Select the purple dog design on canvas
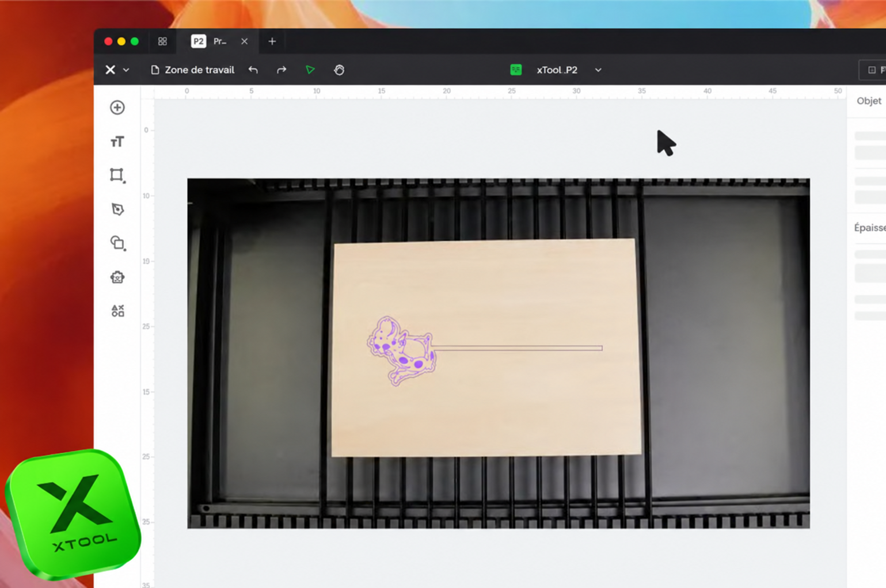 pyautogui.click(x=402, y=350)
